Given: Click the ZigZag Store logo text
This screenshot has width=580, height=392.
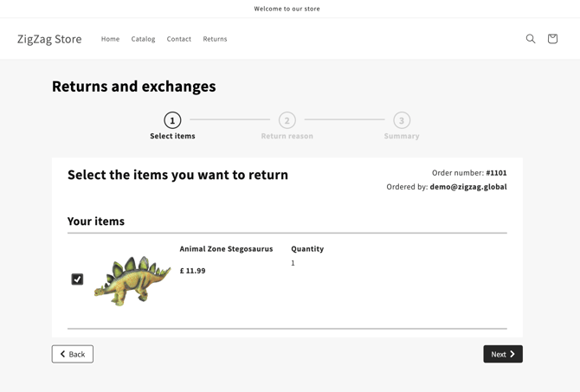Looking at the screenshot, I should [x=49, y=39].
